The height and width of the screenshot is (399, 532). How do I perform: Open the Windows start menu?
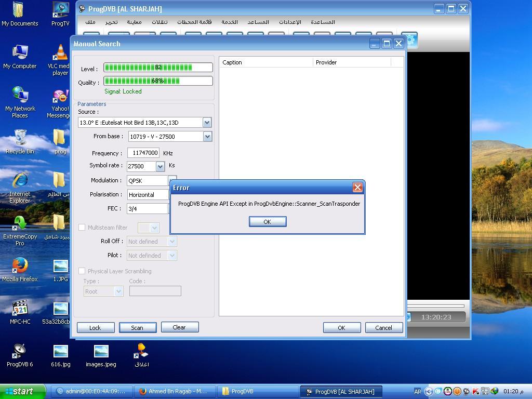pyautogui.click(x=23, y=392)
